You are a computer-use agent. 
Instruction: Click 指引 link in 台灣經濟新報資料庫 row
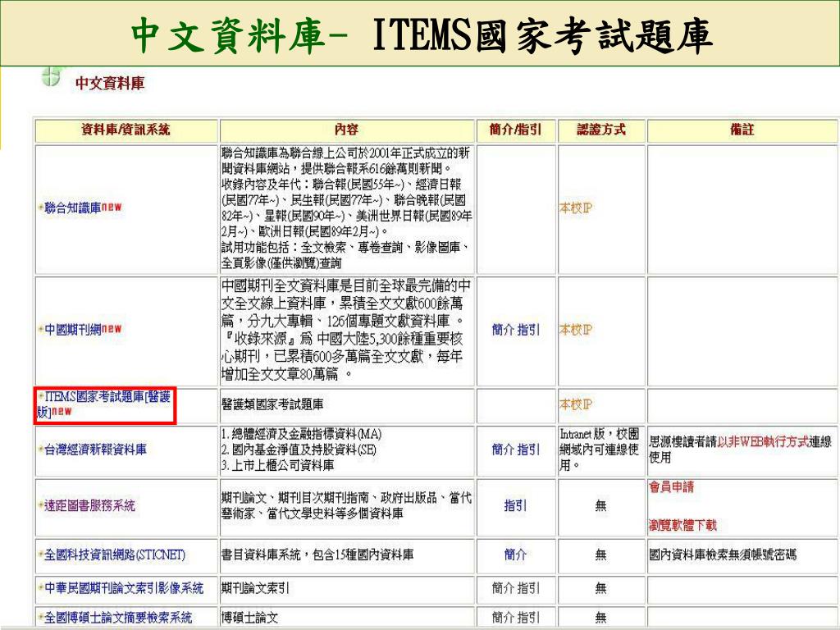(528, 450)
